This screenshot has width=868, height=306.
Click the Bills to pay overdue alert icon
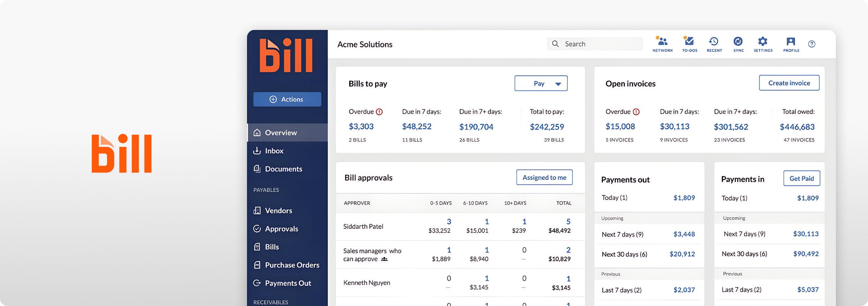(379, 112)
